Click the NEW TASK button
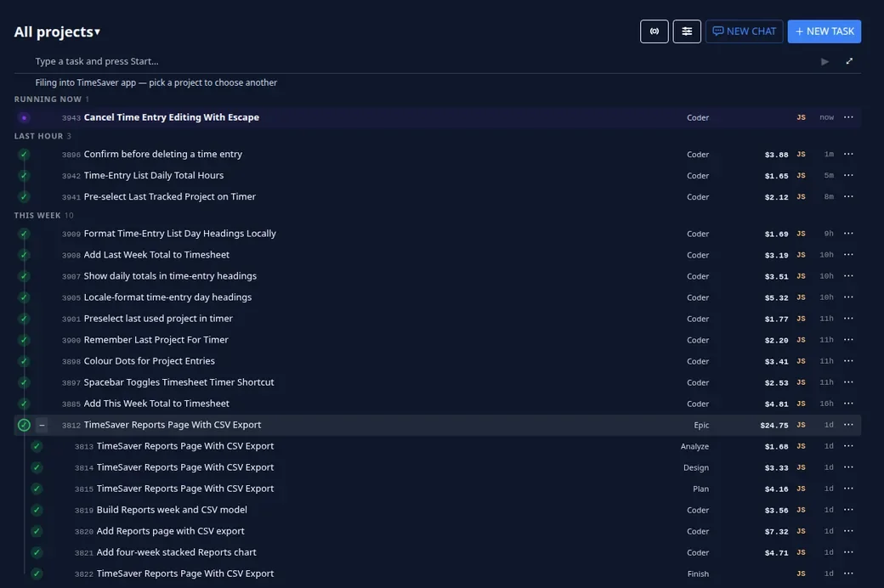 point(824,31)
